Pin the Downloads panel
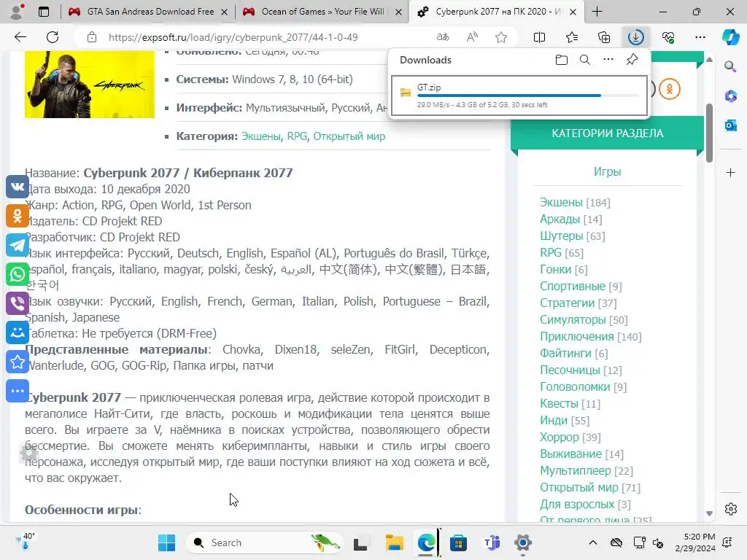Image resolution: width=747 pixels, height=560 pixels. point(632,60)
